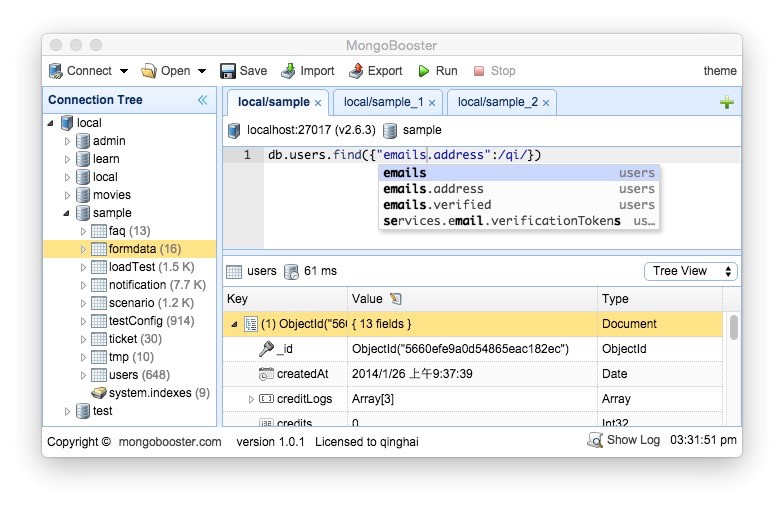
Task: Choose emails autocomplete suggestion
Action: (x=519, y=173)
